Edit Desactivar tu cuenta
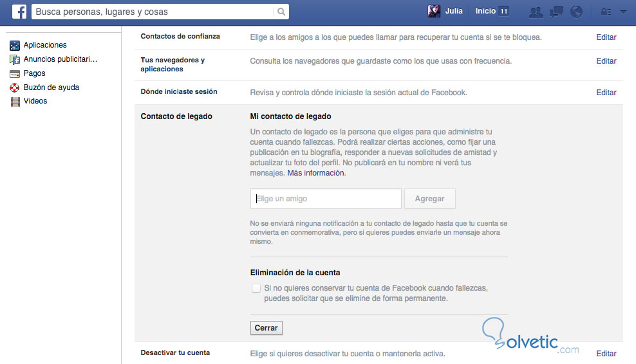Viewport: 636px width, 364px height. point(606,354)
